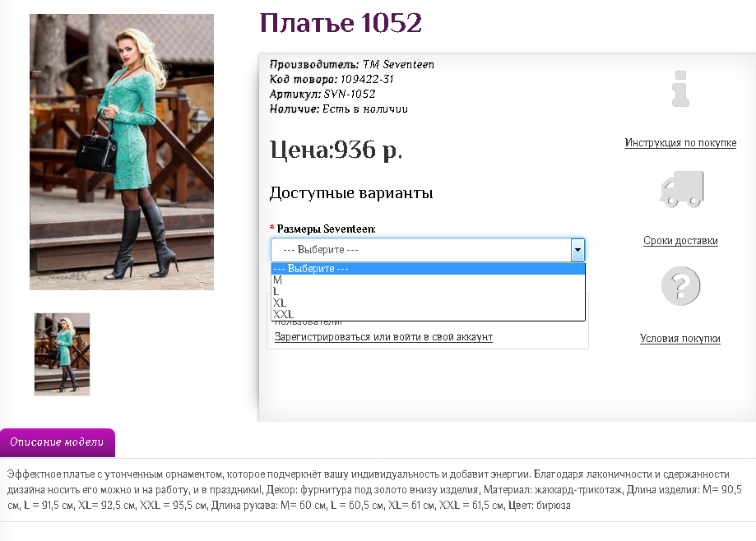This screenshot has width=756, height=541.
Task: Choose size XL in the dropdown
Action: pos(280,303)
